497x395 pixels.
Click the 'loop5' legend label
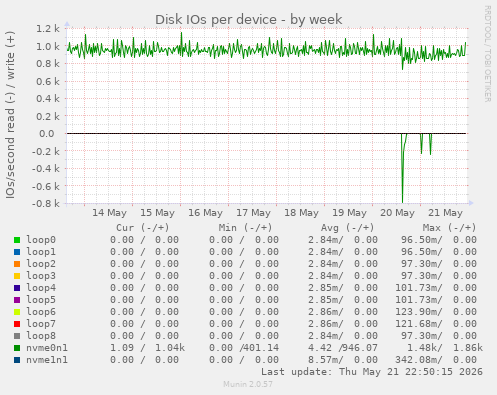41,300
